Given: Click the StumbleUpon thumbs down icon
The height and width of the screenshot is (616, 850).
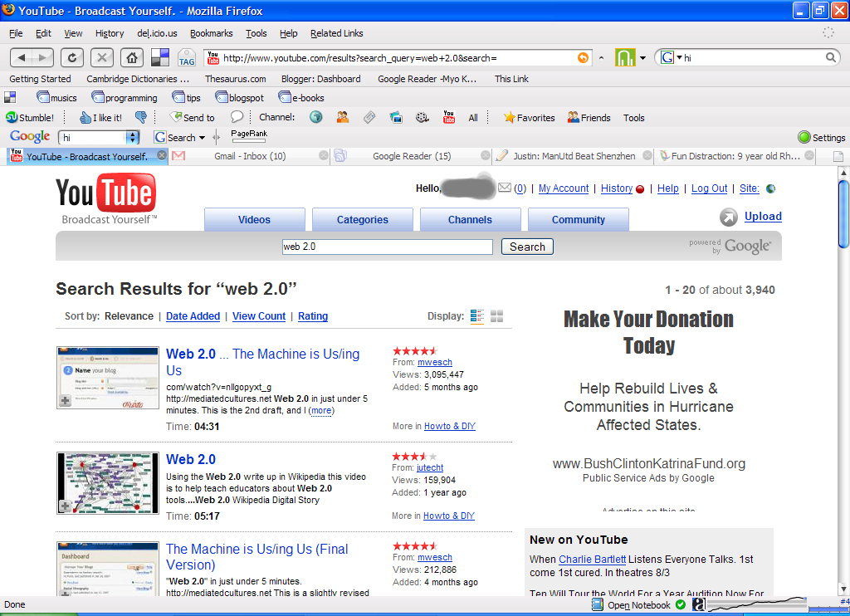Looking at the screenshot, I should pos(140,117).
